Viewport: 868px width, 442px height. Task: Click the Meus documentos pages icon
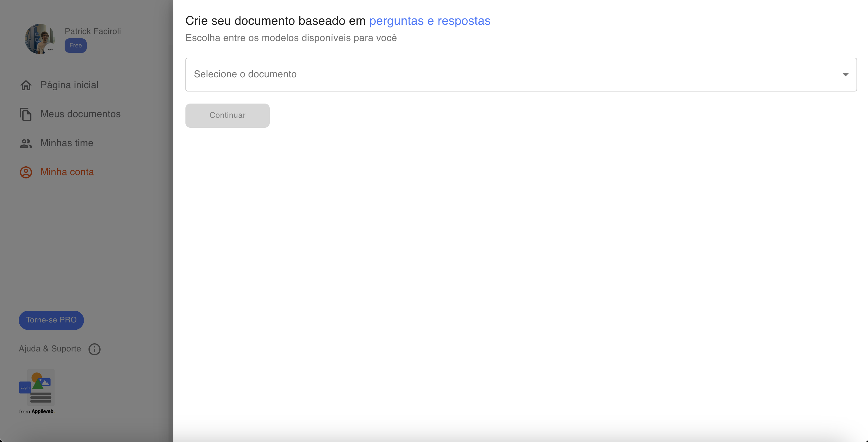point(26,114)
